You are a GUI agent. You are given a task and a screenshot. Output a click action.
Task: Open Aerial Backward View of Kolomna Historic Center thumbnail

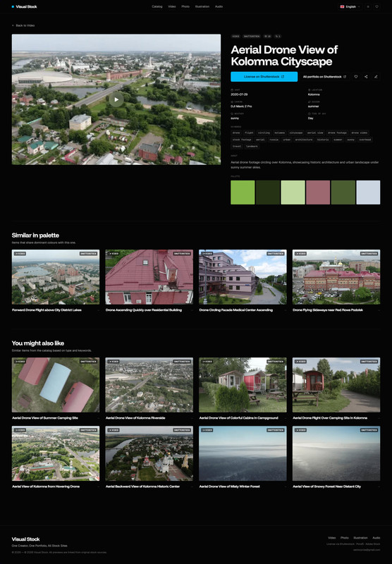tap(149, 453)
